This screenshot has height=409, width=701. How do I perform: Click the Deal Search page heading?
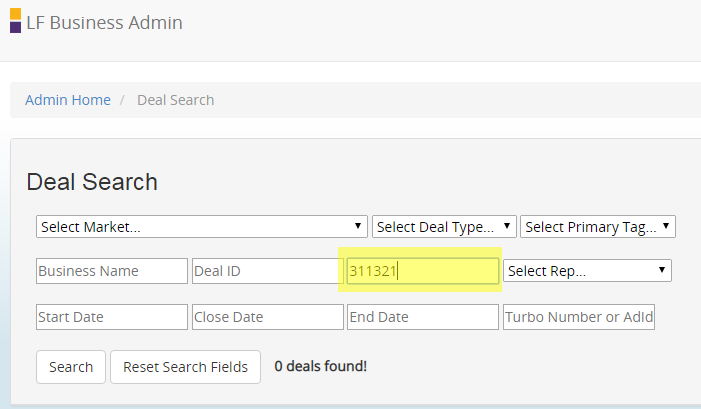pyautogui.click(x=92, y=182)
